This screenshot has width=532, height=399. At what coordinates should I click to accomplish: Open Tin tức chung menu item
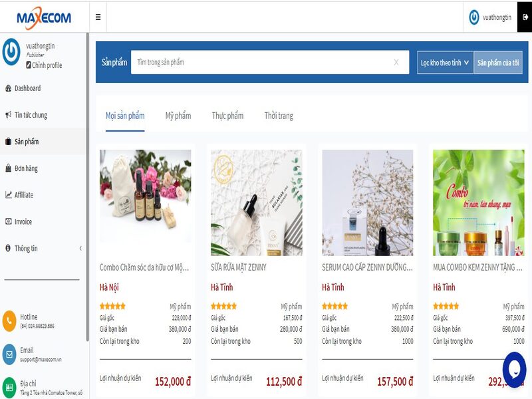[31, 115]
